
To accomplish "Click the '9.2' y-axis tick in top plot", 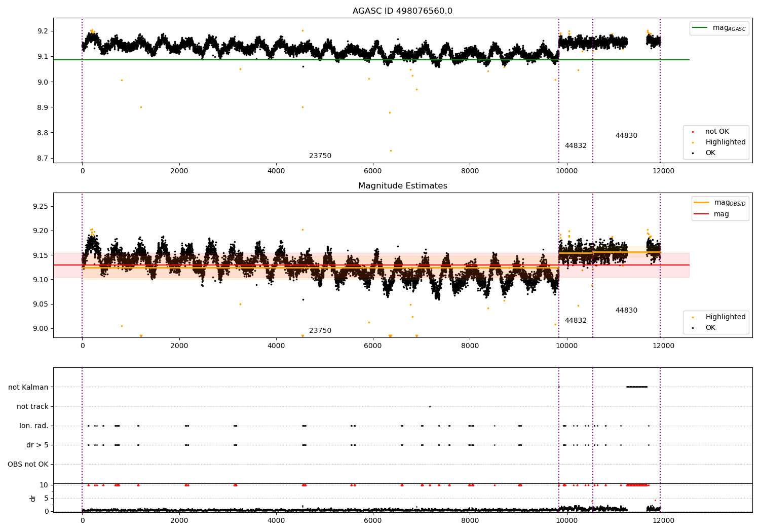I will [x=43, y=31].
